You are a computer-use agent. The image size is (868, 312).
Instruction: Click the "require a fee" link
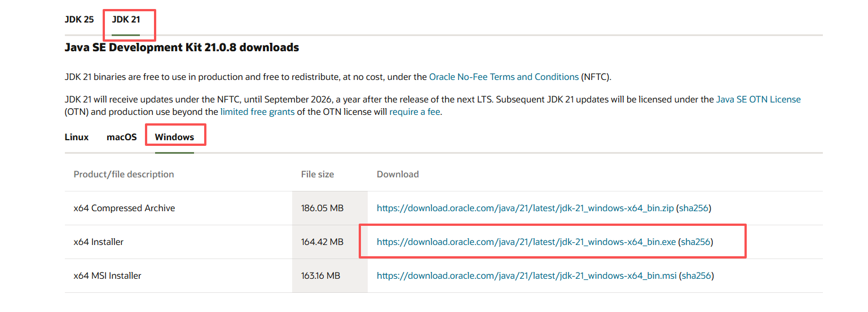(x=415, y=112)
